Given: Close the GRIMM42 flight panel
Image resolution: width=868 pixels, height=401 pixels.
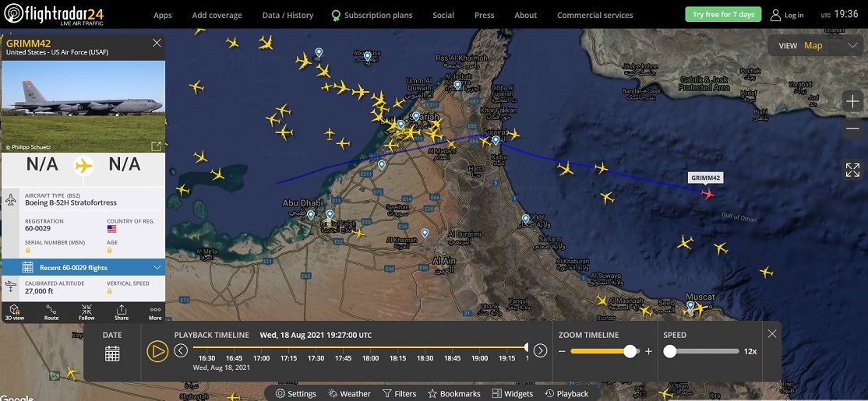Looking at the screenshot, I should [x=157, y=43].
